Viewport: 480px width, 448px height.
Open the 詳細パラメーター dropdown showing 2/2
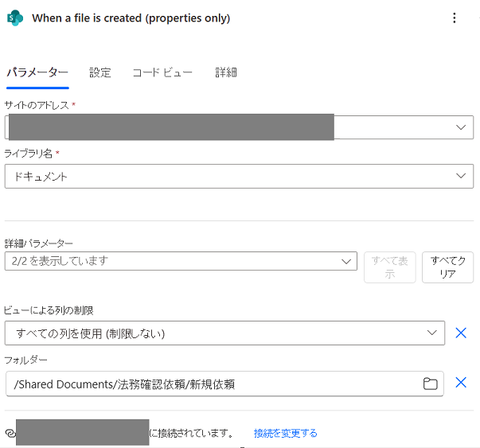181,261
